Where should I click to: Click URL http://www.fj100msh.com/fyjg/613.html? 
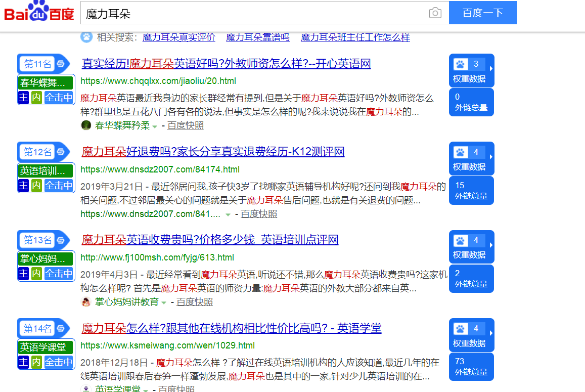tap(157, 257)
